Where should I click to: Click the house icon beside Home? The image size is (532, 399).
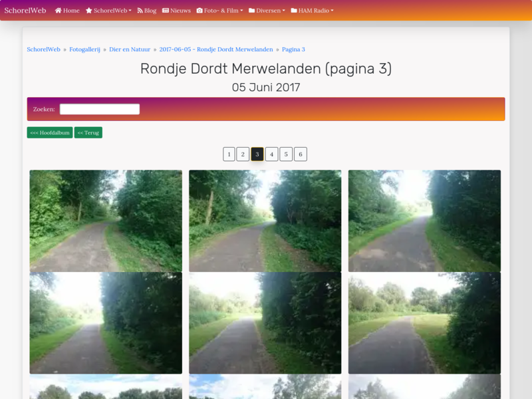(58, 11)
